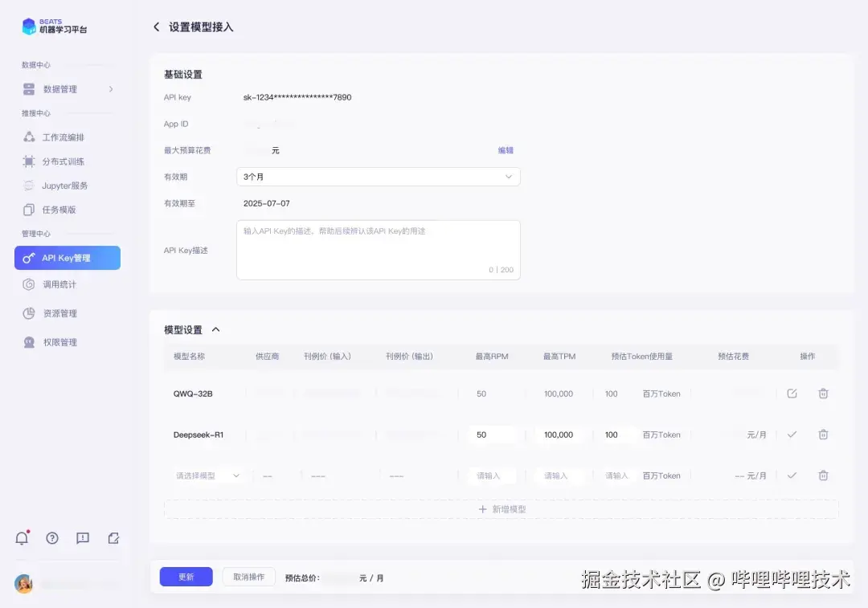Open the feedback message icon at bottom left
This screenshot has width=868, height=608.
coord(83,538)
